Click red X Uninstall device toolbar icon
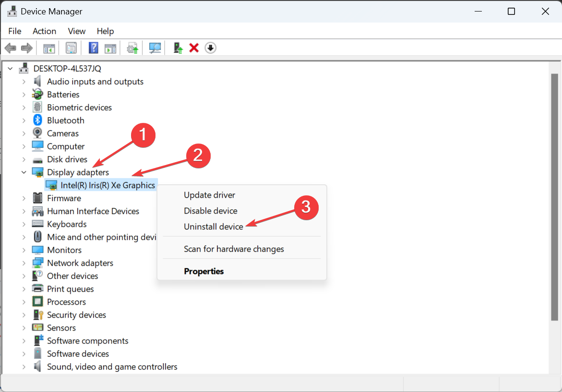The image size is (562, 392). [x=194, y=48]
